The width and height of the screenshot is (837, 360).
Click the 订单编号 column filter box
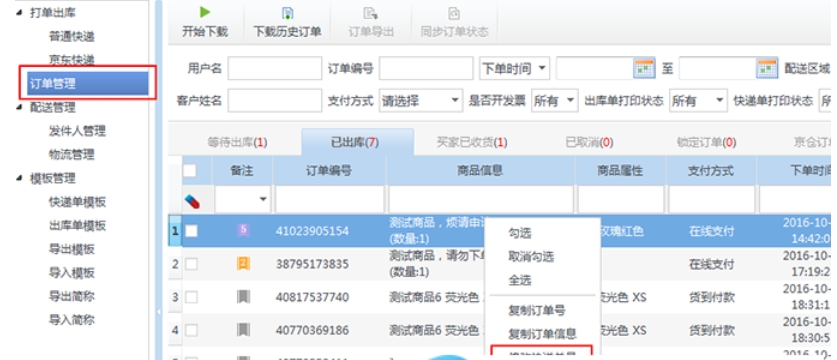click(x=329, y=200)
